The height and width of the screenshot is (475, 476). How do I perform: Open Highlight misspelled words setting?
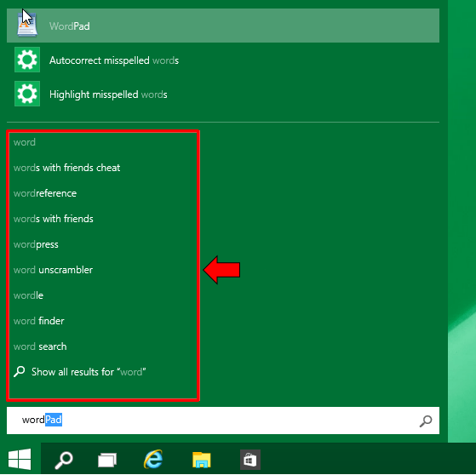[108, 94]
